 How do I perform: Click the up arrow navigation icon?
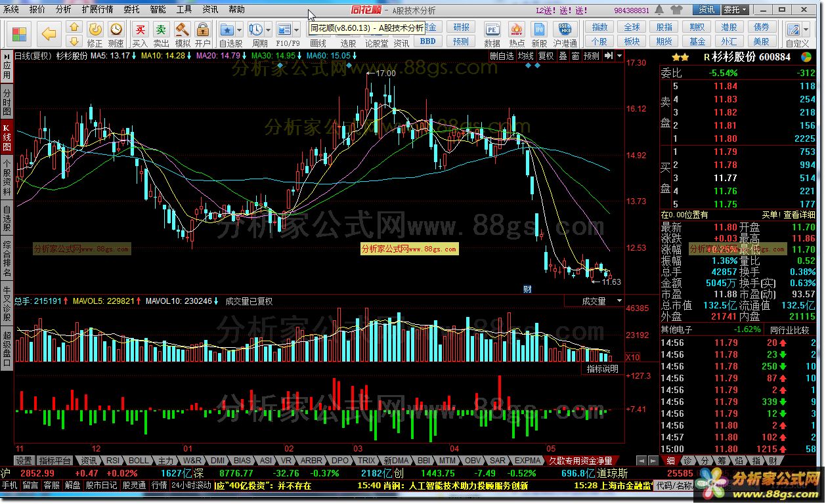click(x=74, y=28)
